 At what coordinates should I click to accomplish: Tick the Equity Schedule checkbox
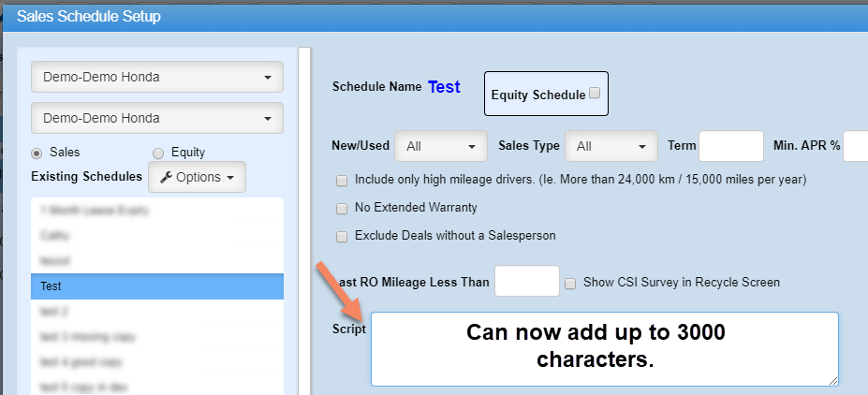(595, 94)
